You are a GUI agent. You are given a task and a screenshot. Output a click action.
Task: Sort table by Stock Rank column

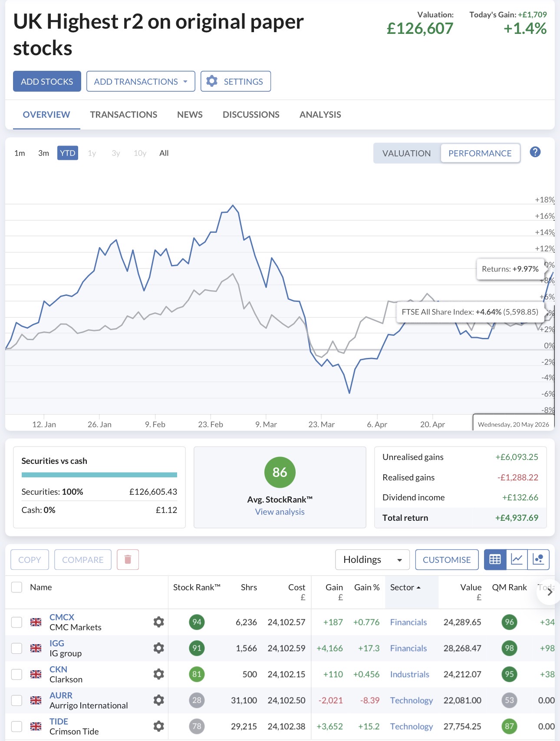197,587
